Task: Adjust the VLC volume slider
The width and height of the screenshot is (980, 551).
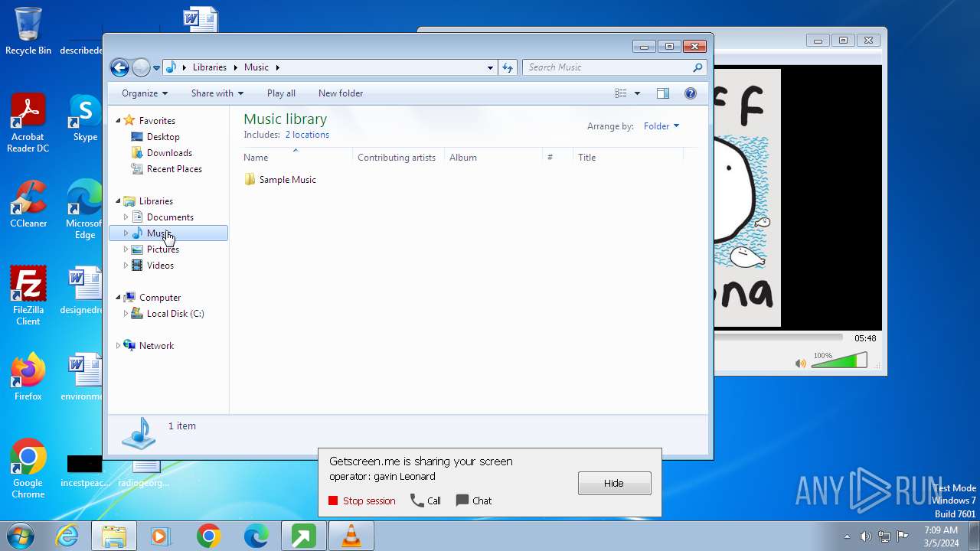Action: click(839, 360)
